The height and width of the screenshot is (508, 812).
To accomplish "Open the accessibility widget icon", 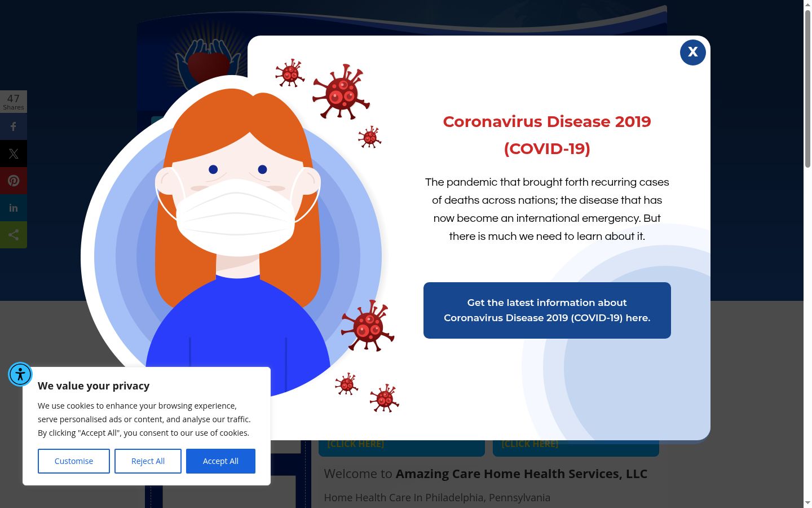I will click(x=20, y=374).
